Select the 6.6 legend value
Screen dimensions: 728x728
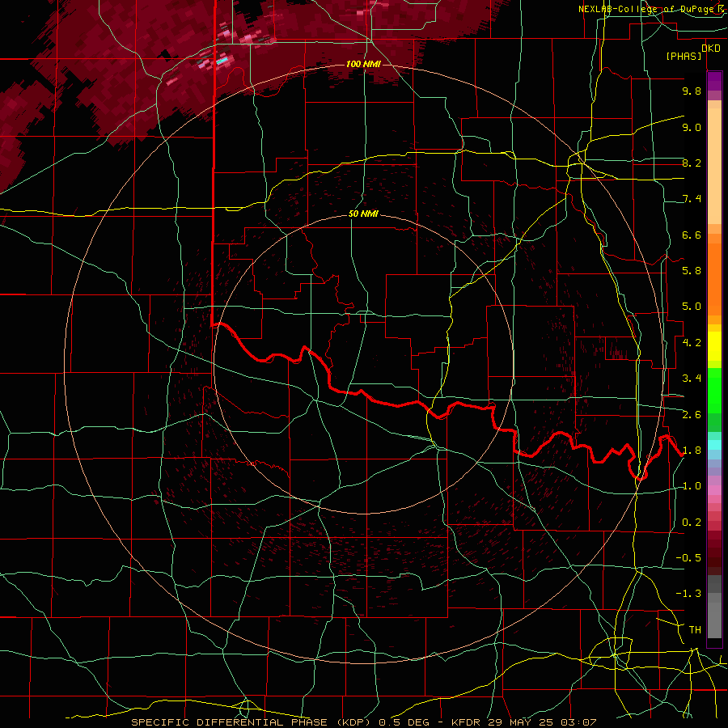692,235
